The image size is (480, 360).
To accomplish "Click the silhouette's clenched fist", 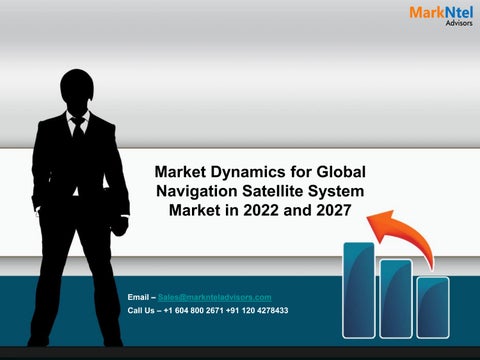I will [x=120, y=226].
